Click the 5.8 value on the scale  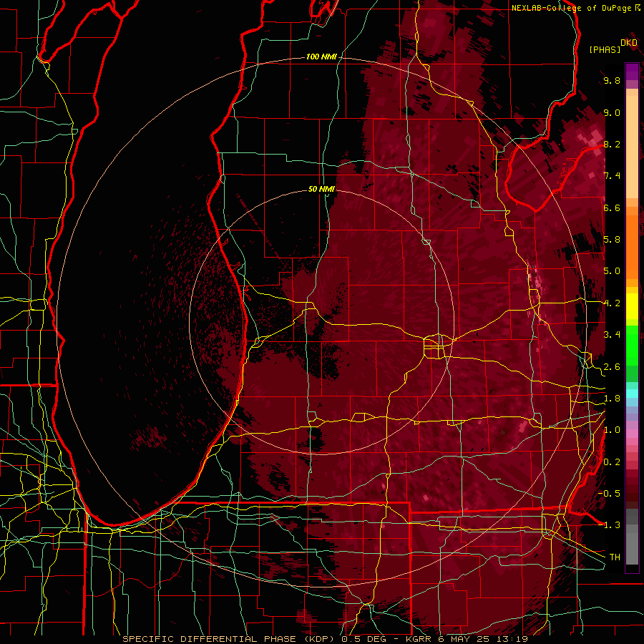pos(612,239)
